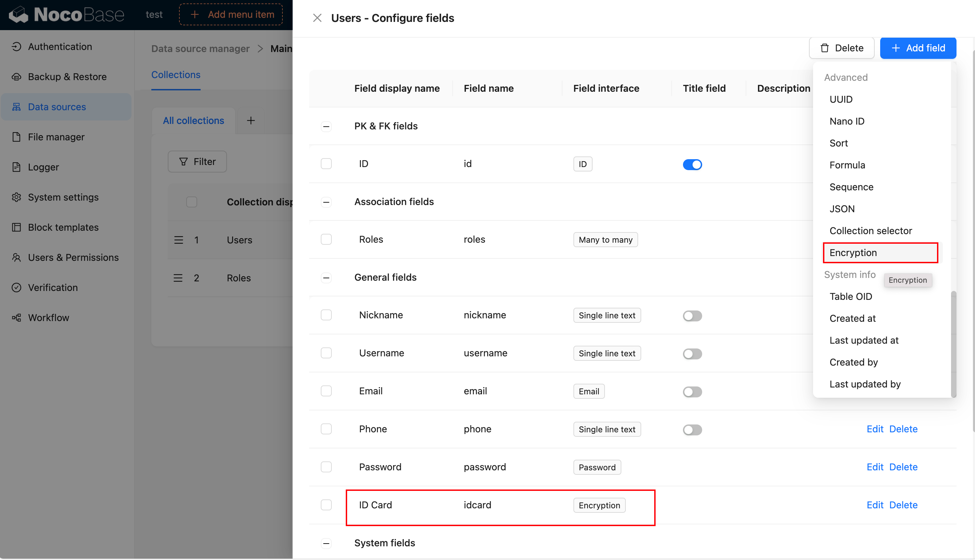The image size is (975, 560).
Task: Collapse the PK & FK fields group
Action: (326, 126)
